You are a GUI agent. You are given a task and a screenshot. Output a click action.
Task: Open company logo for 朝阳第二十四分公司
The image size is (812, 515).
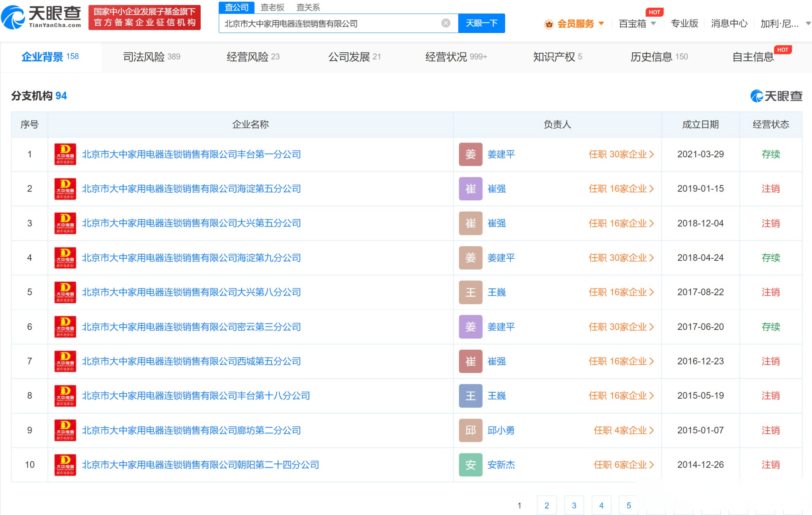pyautogui.click(x=65, y=465)
